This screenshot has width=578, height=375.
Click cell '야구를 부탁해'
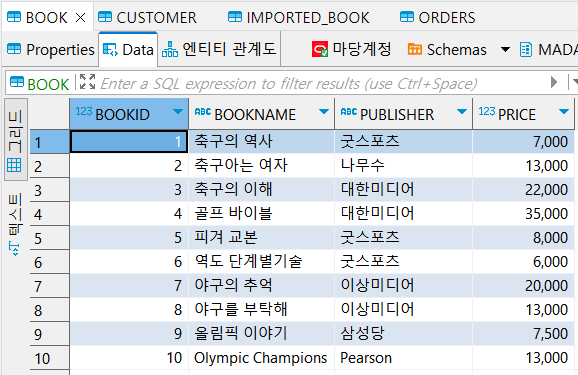click(x=261, y=309)
